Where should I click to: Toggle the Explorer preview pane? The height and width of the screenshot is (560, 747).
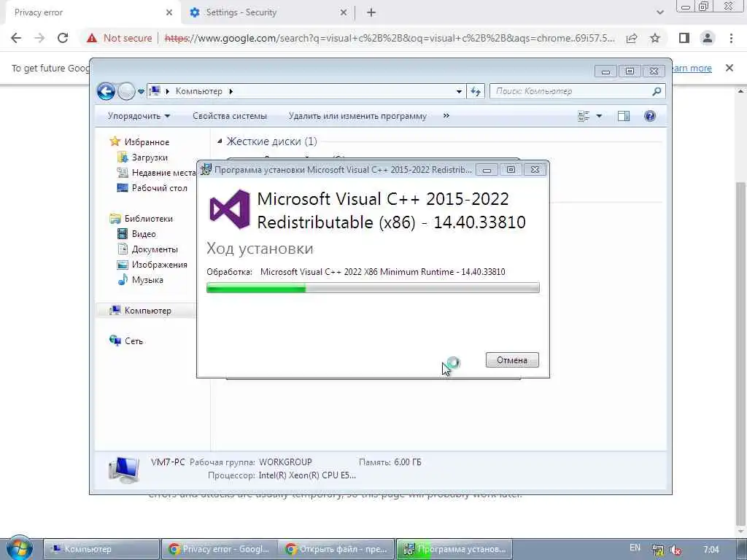[624, 116]
